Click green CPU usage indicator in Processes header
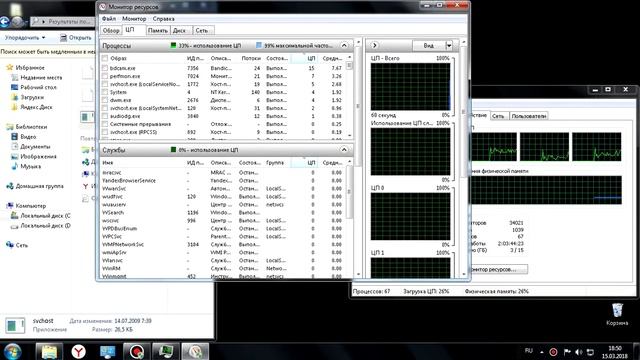 click(x=173, y=45)
